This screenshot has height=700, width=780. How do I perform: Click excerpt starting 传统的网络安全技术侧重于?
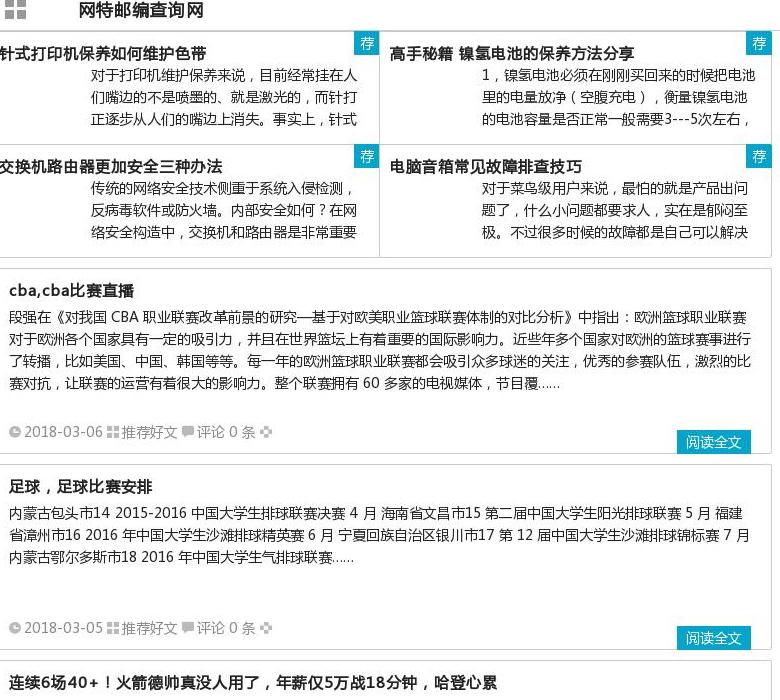pyautogui.click(x=224, y=210)
